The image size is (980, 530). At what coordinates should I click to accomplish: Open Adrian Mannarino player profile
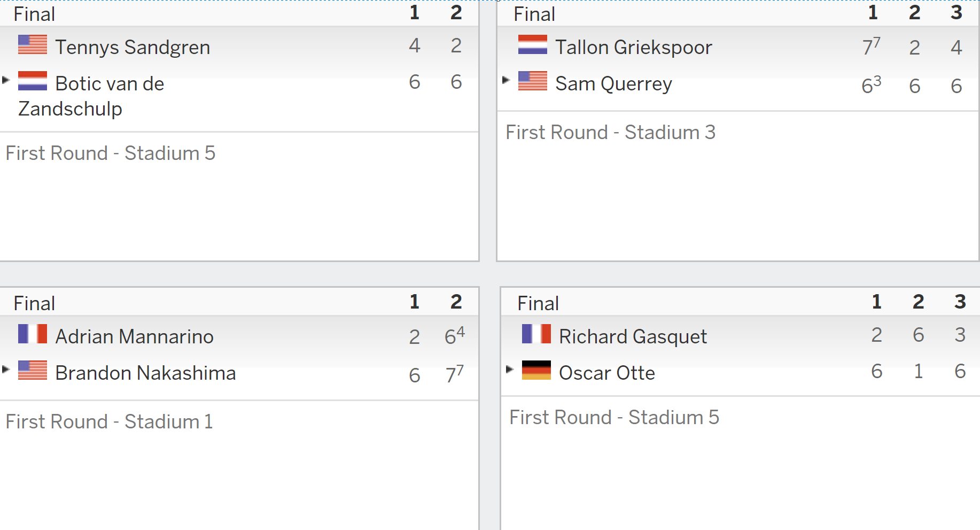[x=134, y=336]
